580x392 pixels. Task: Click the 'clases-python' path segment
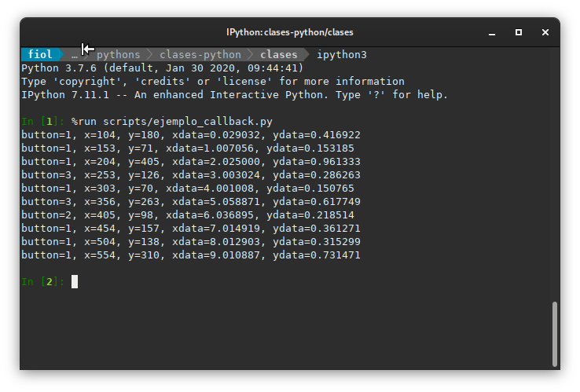click(200, 55)
